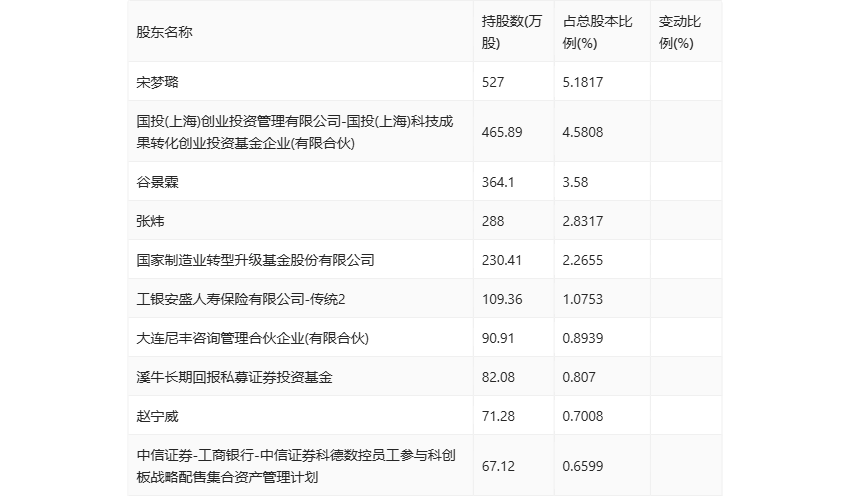Select shareholder name 谷景霖
The image size is (850, 496).
click(157, 182)
